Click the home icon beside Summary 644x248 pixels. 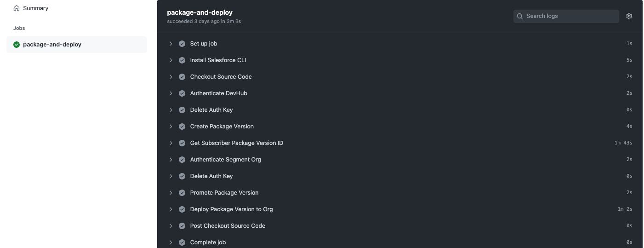coord(17,8)
